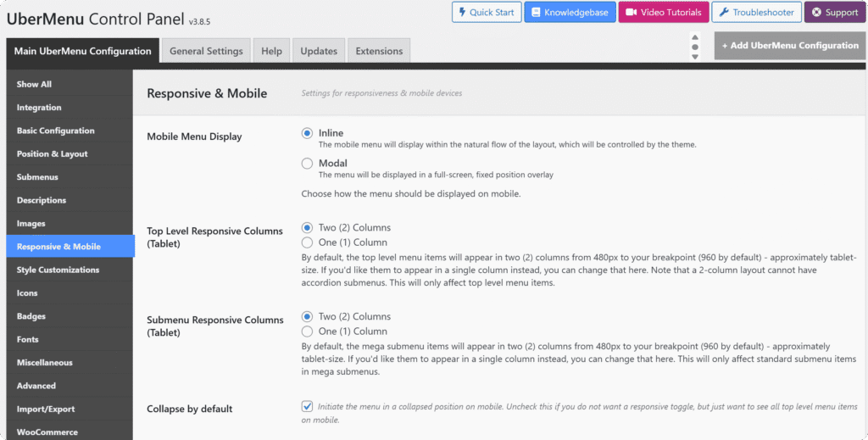Launch the Troubleshooter

pos(756,12)
